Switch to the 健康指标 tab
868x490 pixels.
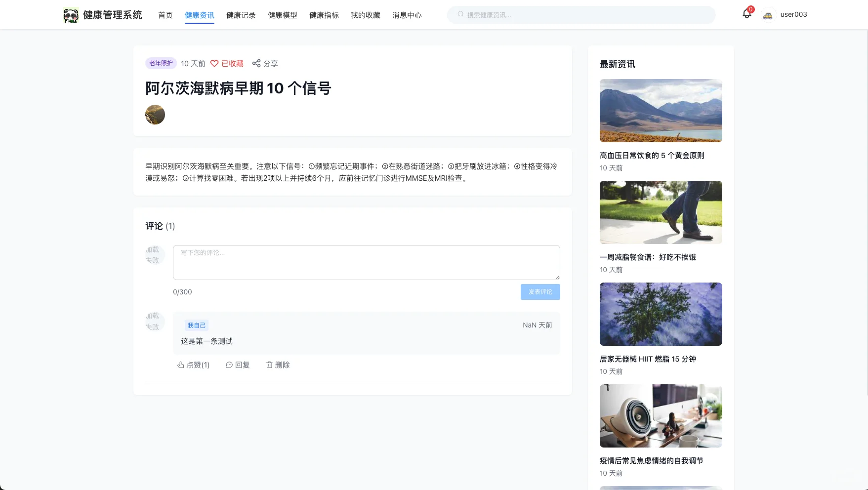pyautogui.click(x=324, y=15)
